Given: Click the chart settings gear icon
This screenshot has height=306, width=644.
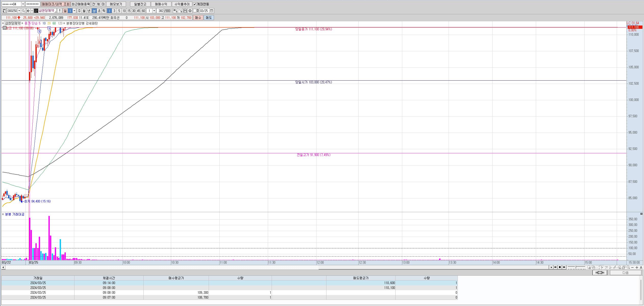Looking at the screenshot, I should click(x=190, y=11).
